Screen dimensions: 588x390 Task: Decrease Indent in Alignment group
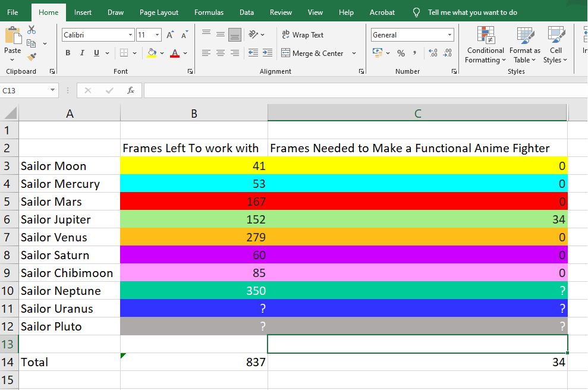253,53
